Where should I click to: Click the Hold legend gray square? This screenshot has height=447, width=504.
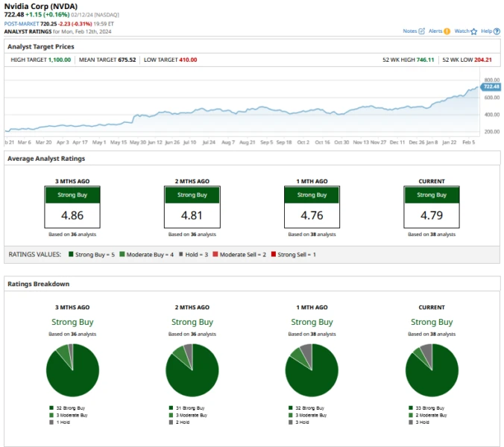pos(181,254)
